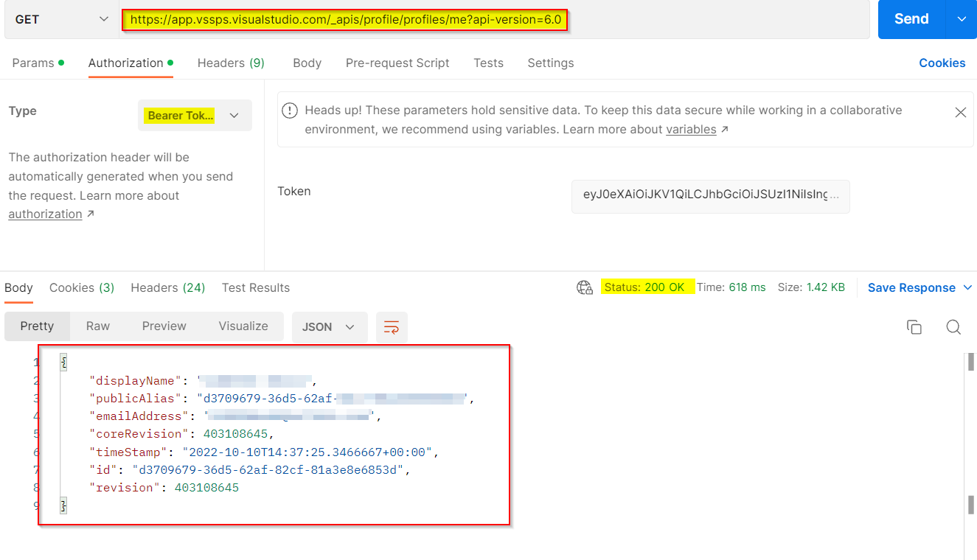The height and width of the screenshot is (560, 977).
Task: Switch to Test Results tab
Action: click(256, 287)
